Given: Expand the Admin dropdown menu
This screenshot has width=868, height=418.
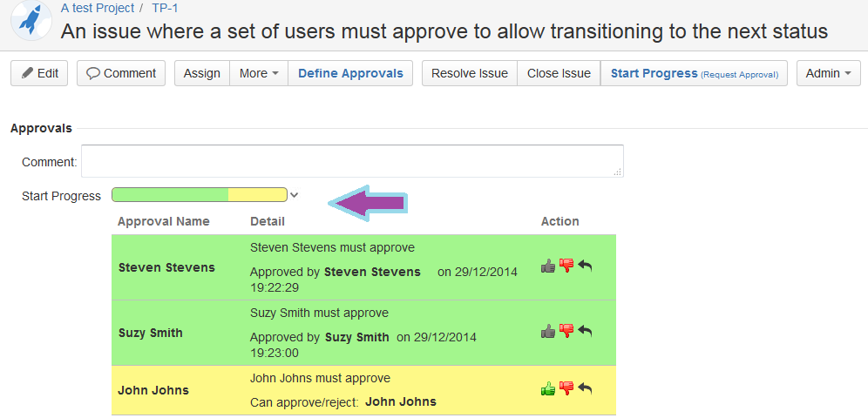Looking at the screenshot, I should (828, 73).
